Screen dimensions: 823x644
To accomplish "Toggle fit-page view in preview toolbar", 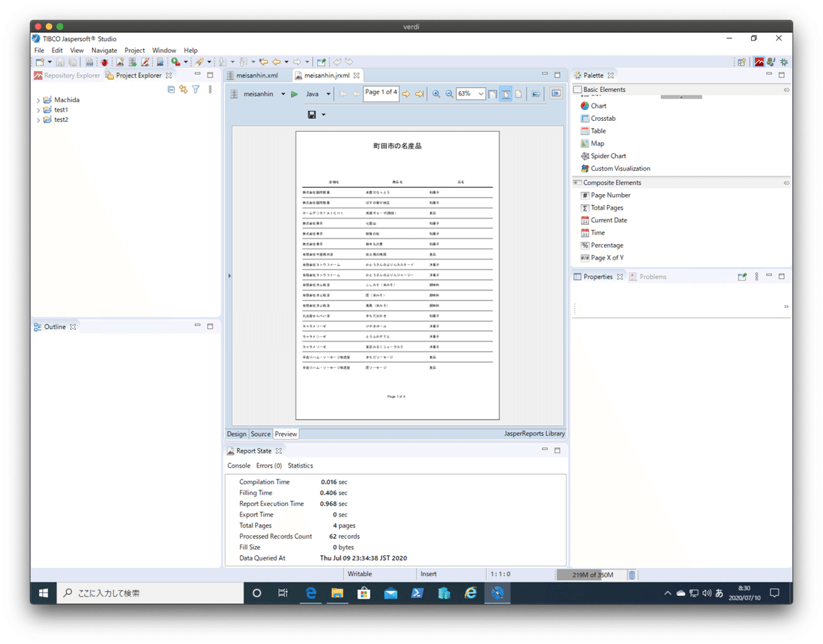I will point(505,93).
